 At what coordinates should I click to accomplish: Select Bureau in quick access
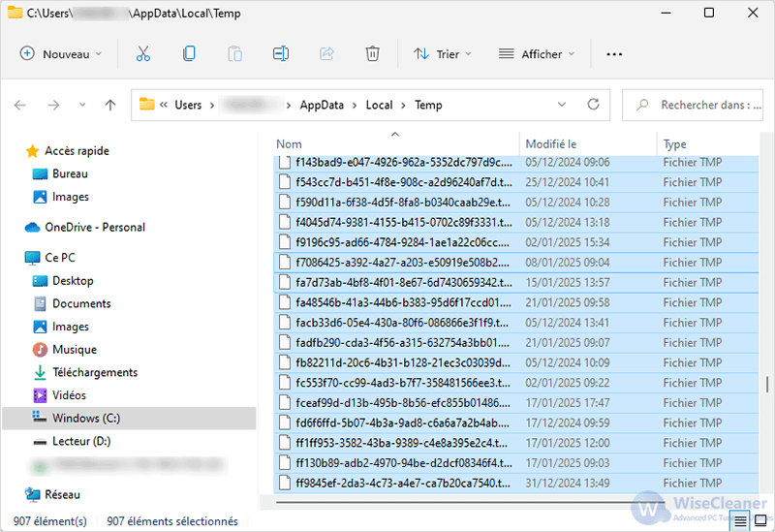coord(70,173)
